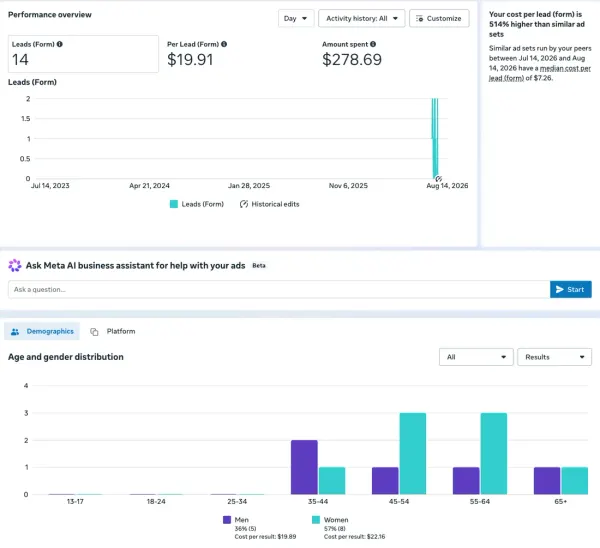The width and height of the screenshot is (600, 548).
Task: Click the "Cost per result: $22.16" text
Action: click(354, 537)
